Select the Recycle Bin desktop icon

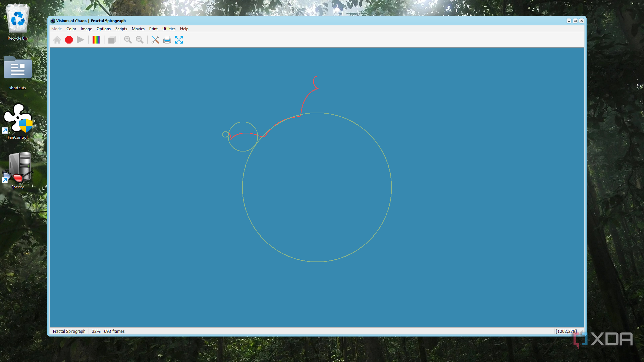click(18, 22)
